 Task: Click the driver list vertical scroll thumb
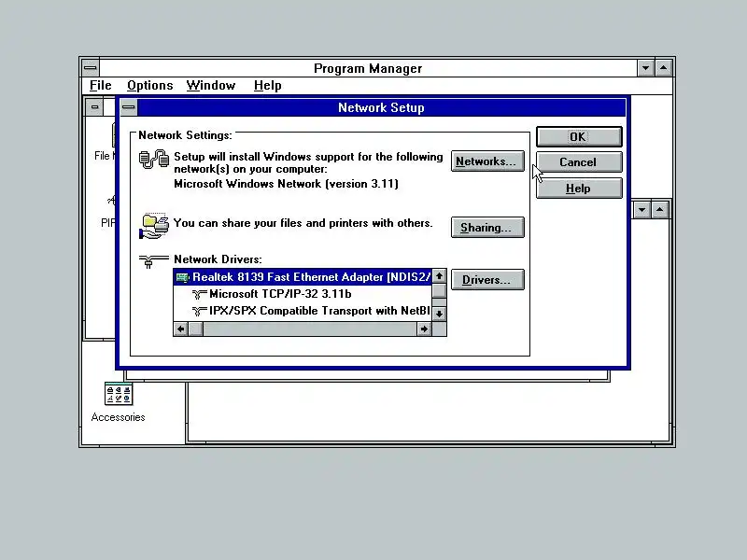click(x=439, y=291)
